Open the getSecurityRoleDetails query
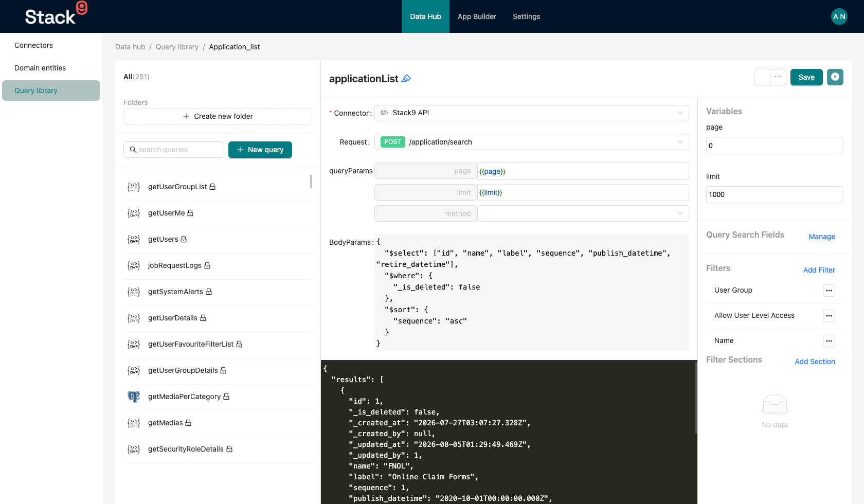This screenshot has width=864, height=504. click(218, 449)
